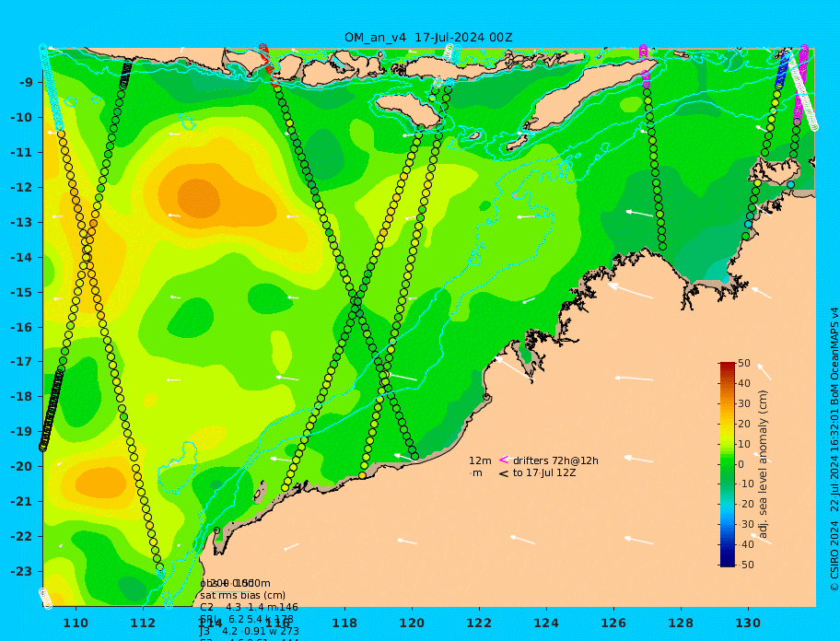The height and width of the screenshot is (641, 840).
Task: Click the "adj. sea level anomaly (cm)" colorbar label
Action: (x=763, y=464)
